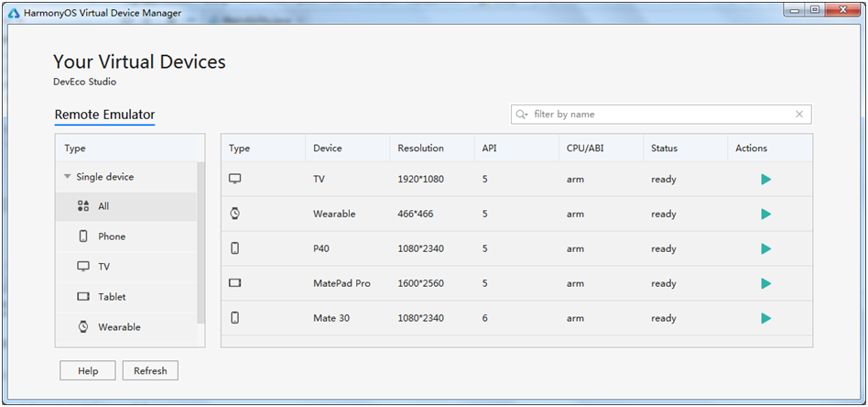Filter devices by Phone
Viewport: 868px width, 407px height.
125,236
